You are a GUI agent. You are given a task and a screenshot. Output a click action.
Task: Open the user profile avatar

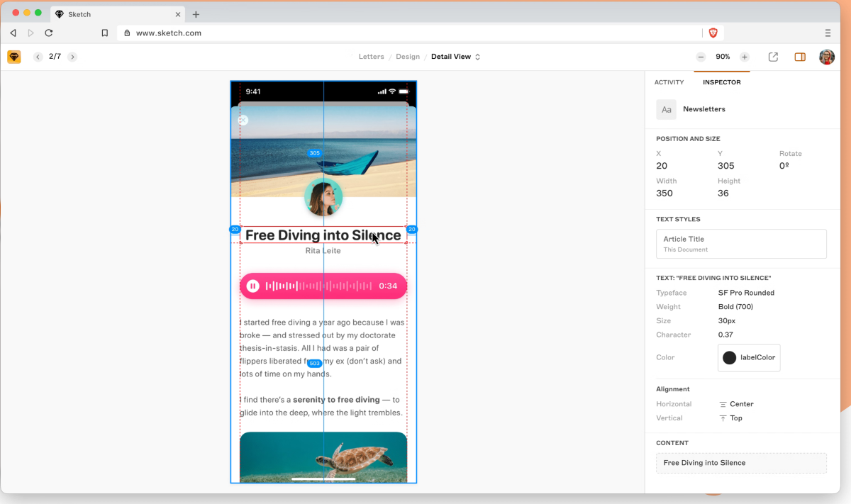coord(827,57)
